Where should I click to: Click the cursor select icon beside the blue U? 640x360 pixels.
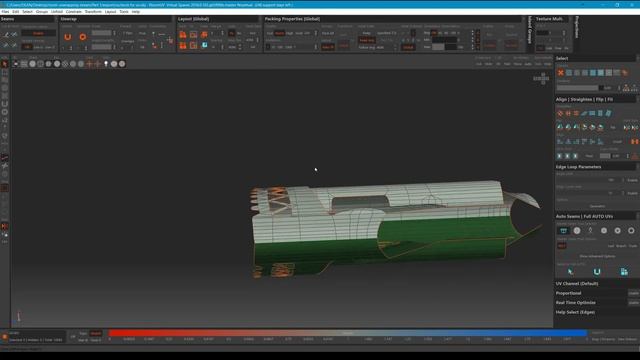570,272
